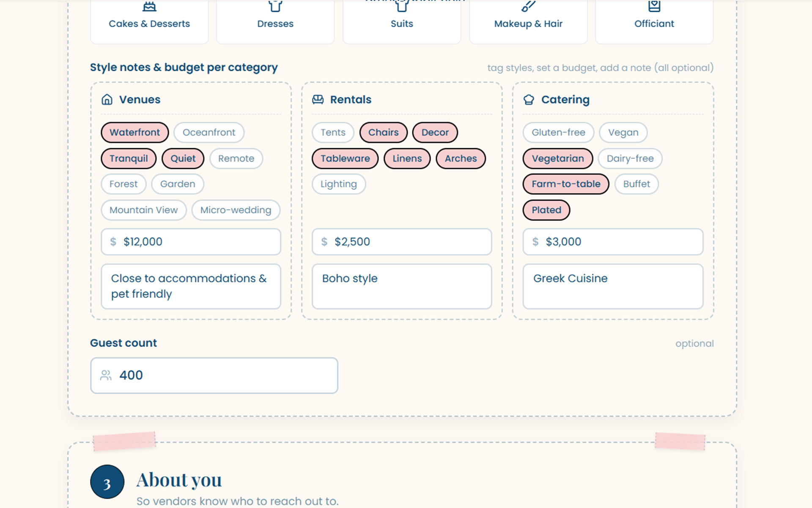
Task: Deselect the Plated catering tag
Action: coord(546,210)
